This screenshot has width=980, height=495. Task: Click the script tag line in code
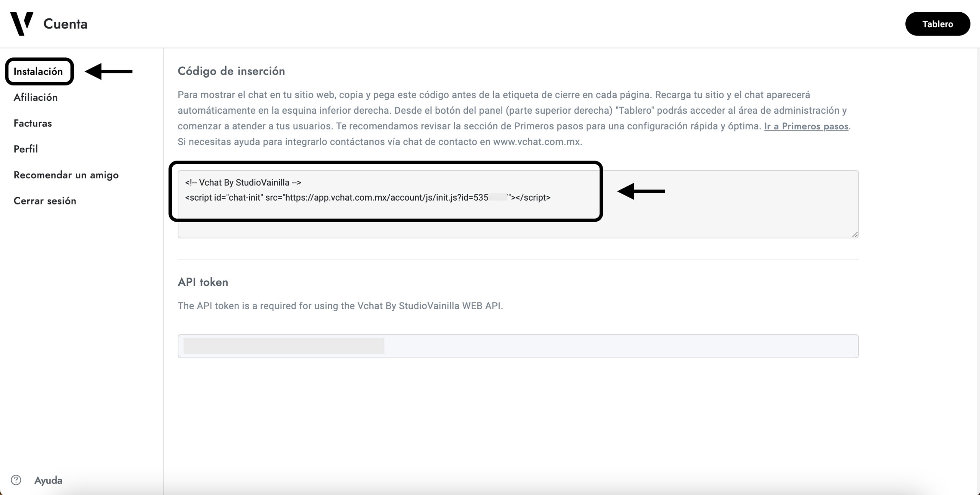click(x=367, y=198)
